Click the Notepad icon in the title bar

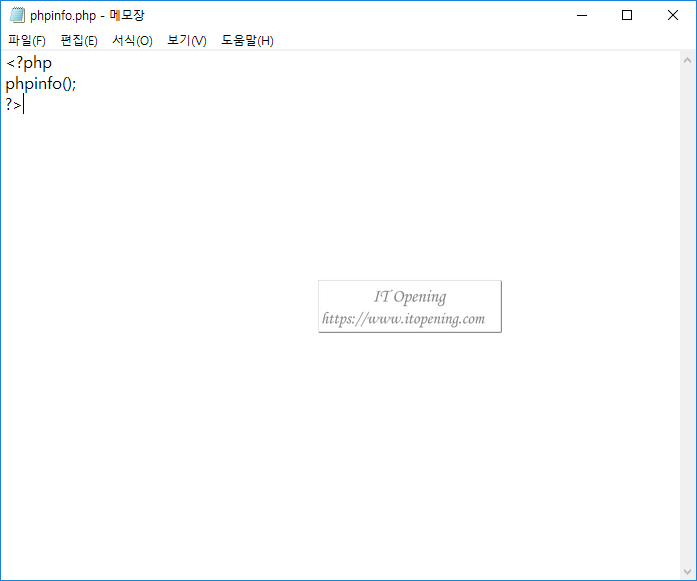tap(16, 15)
